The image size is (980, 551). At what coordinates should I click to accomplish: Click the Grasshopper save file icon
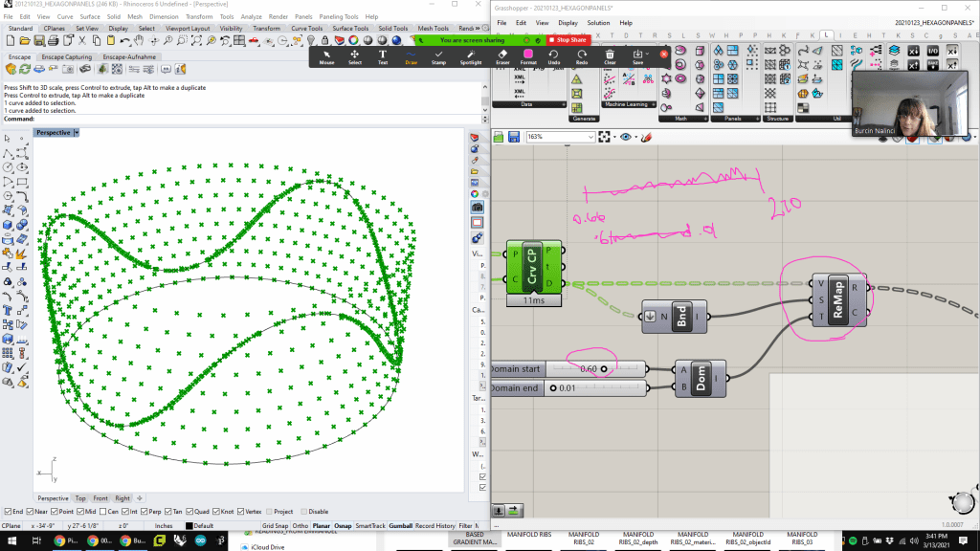(x=514, y=137)
